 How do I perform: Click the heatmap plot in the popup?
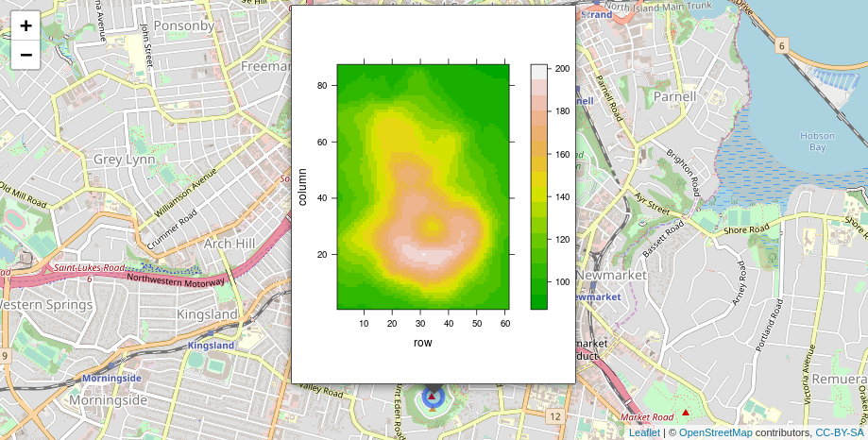[424, 186]
